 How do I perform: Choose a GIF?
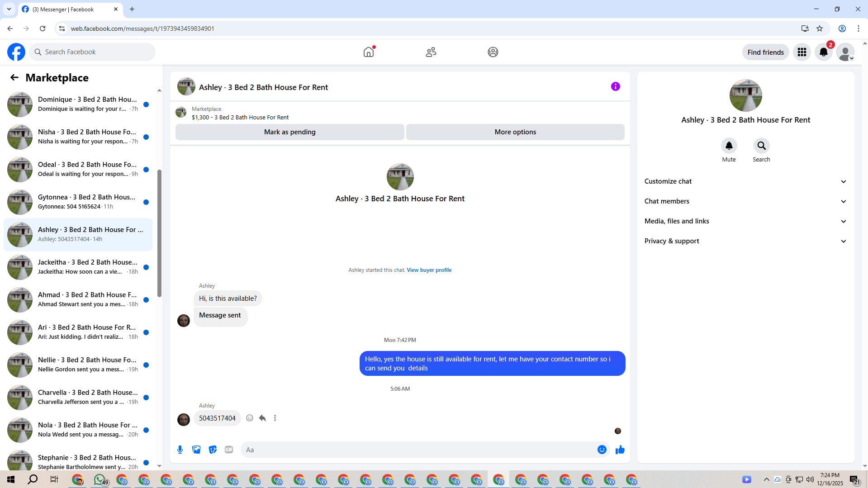coord(229,450)
